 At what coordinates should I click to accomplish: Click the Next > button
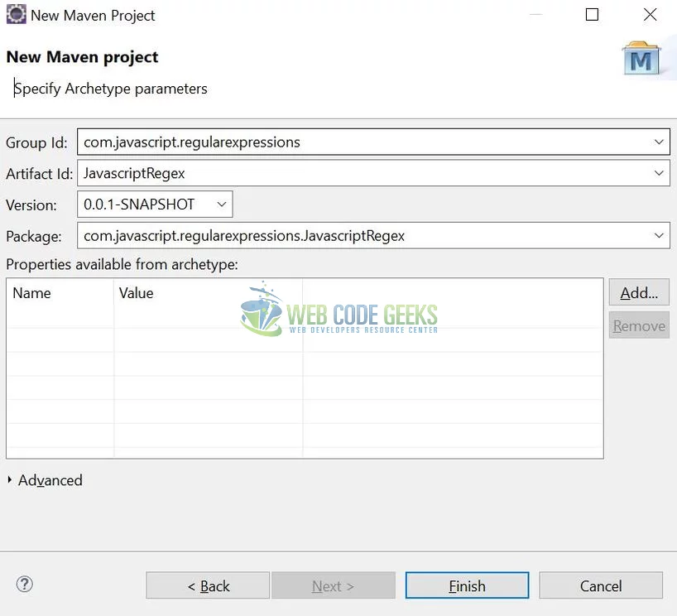[x=333, y=585]
